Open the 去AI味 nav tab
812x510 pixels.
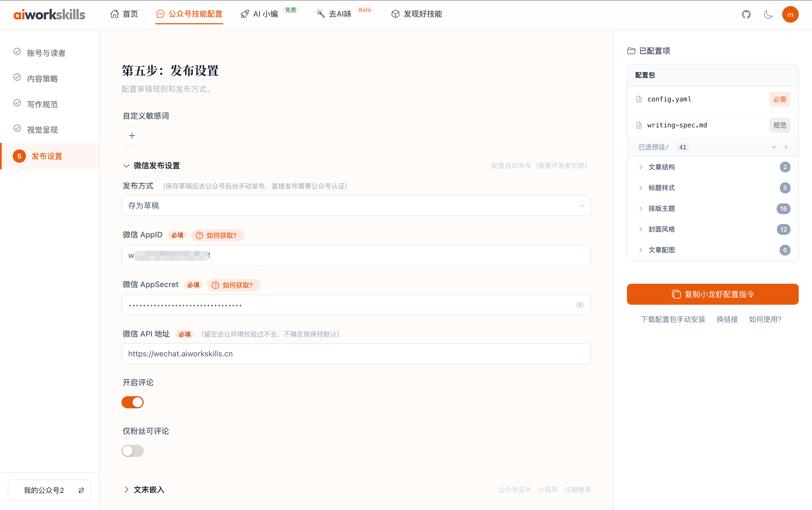coord(334,14)
